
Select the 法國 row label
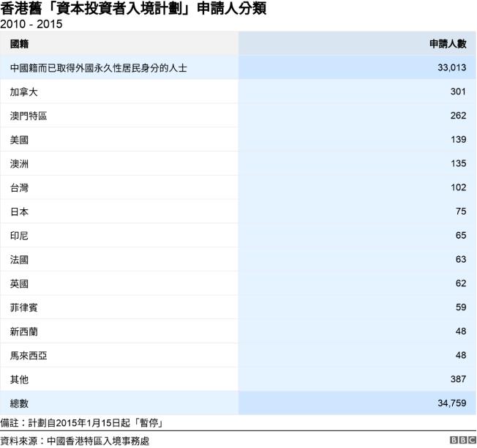pos(20,260)
